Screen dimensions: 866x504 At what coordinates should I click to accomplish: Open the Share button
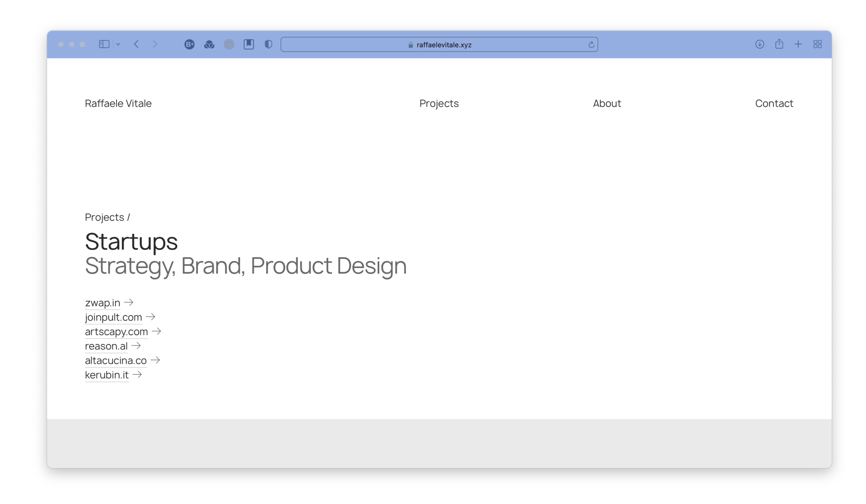click(779, 44)
